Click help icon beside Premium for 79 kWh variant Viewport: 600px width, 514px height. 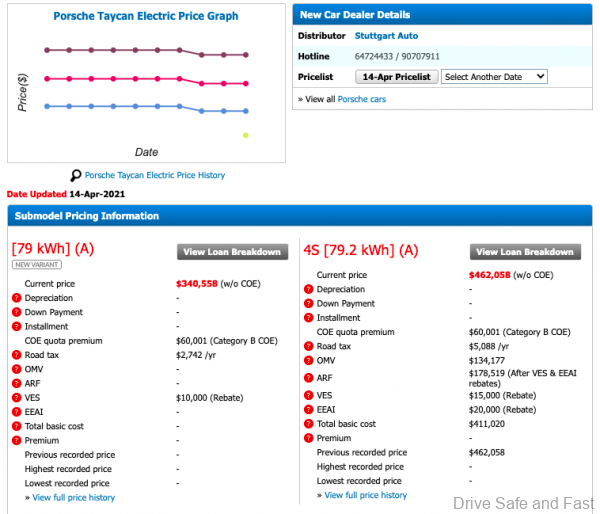[x=16, y=440]
